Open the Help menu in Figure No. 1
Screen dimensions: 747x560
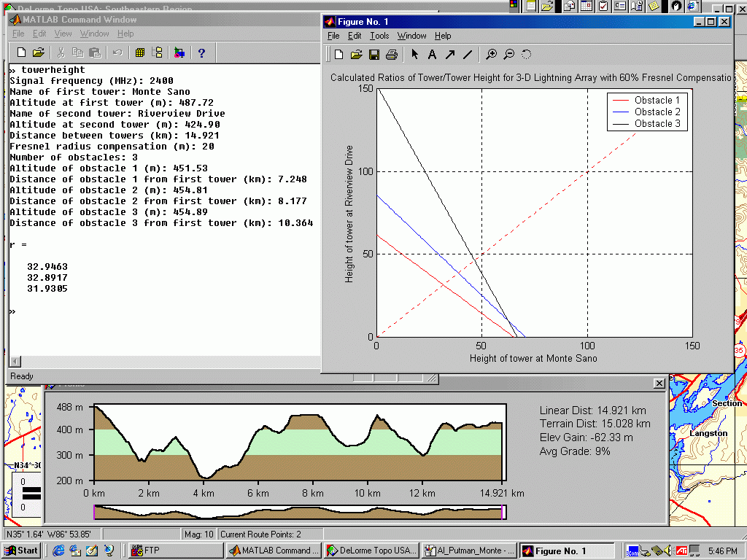pos(443,36)
